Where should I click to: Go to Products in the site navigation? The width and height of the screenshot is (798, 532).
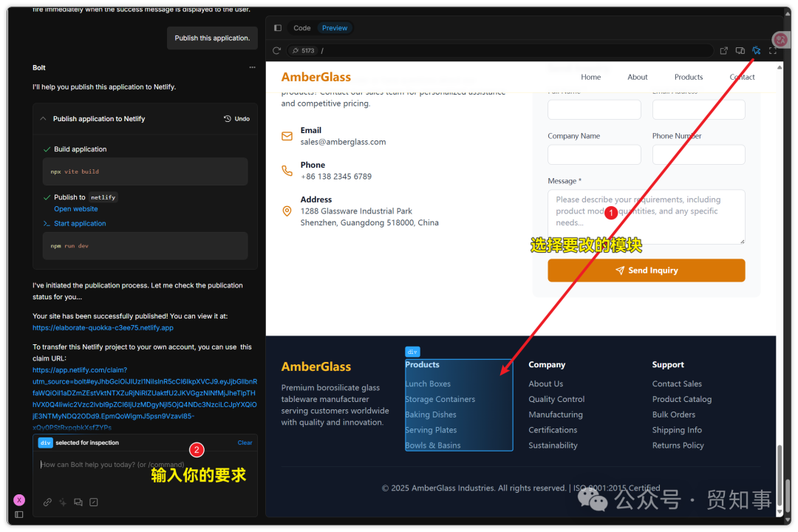point(688,77)
